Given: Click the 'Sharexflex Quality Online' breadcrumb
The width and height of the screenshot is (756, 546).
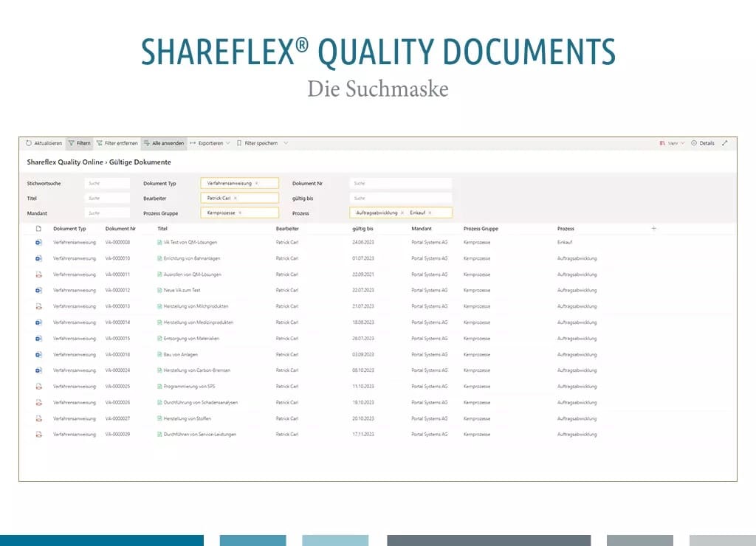Looking at the screenshot, I should [x=68, y=162].
